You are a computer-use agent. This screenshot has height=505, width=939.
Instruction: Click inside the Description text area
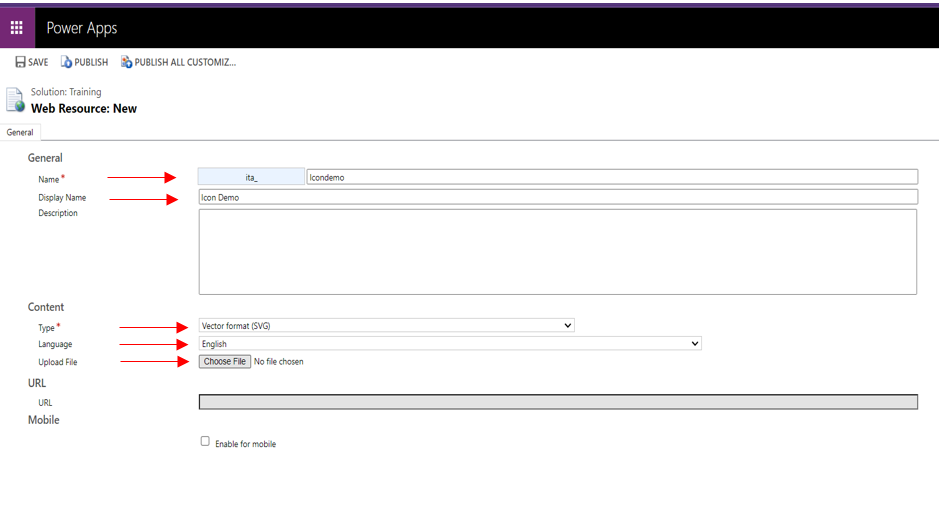[557, 251]
